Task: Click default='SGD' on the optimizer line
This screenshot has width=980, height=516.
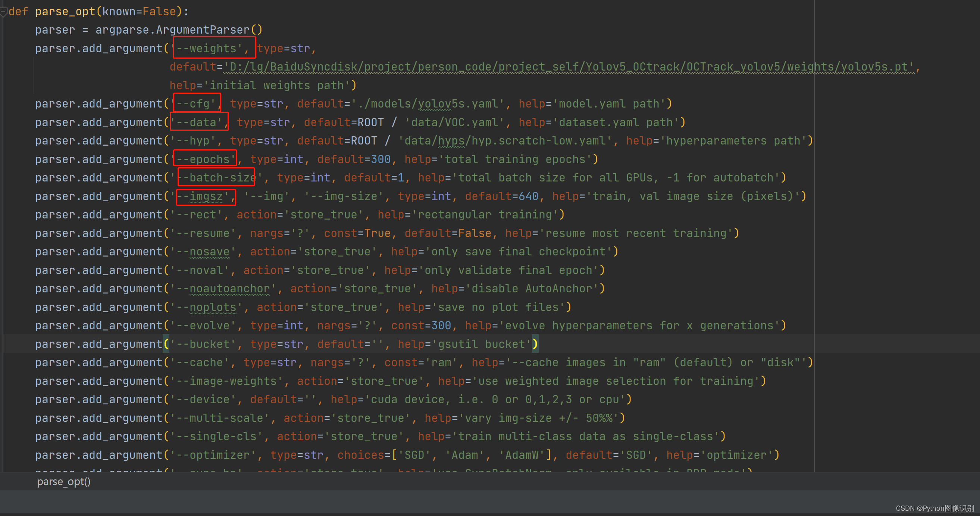Action: pyautogui.click(x=609, y=455)
